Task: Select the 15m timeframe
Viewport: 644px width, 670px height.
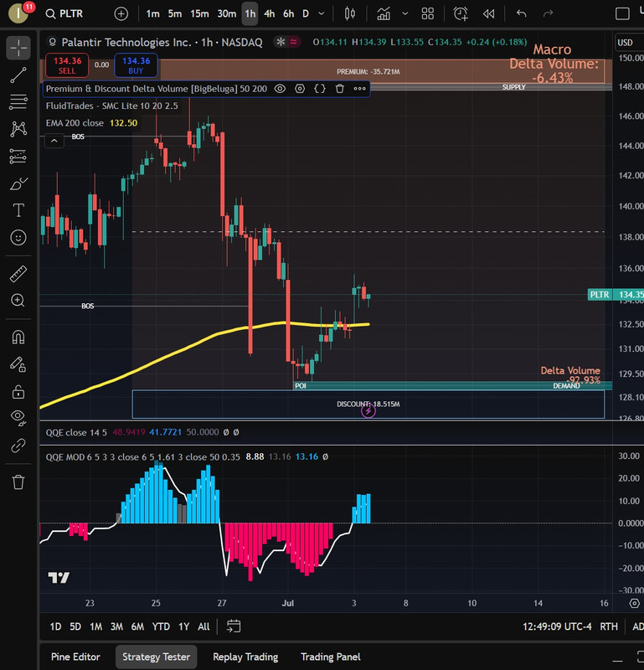Action: click(x=199, y=14)
